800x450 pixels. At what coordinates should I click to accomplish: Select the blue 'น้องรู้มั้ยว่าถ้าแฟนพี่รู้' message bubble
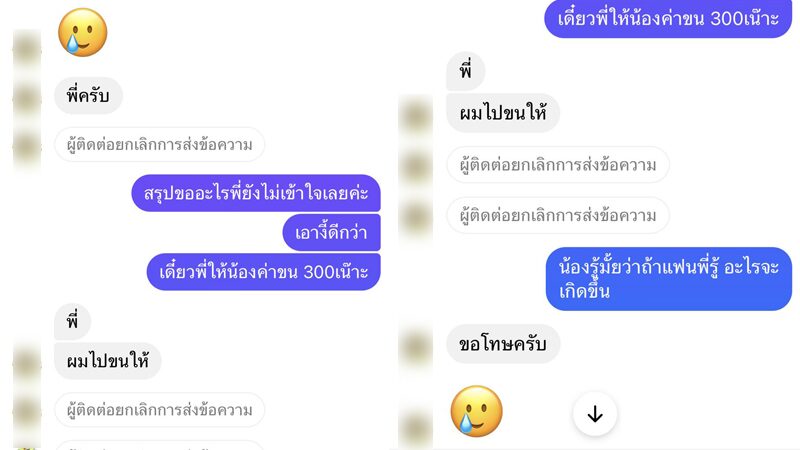coord(669,279)
